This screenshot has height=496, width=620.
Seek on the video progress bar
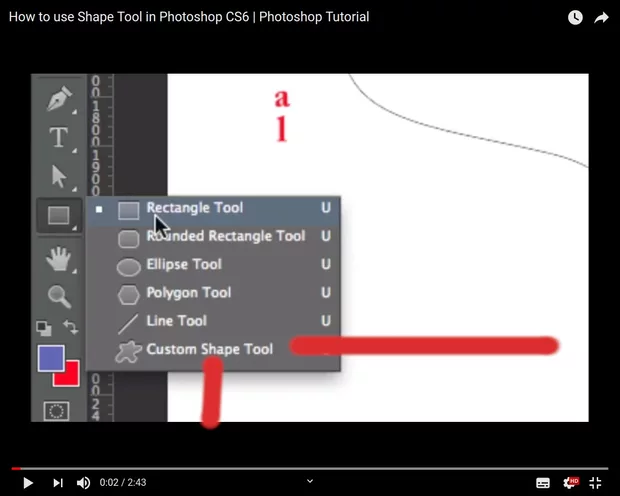[x=310, y=469]
